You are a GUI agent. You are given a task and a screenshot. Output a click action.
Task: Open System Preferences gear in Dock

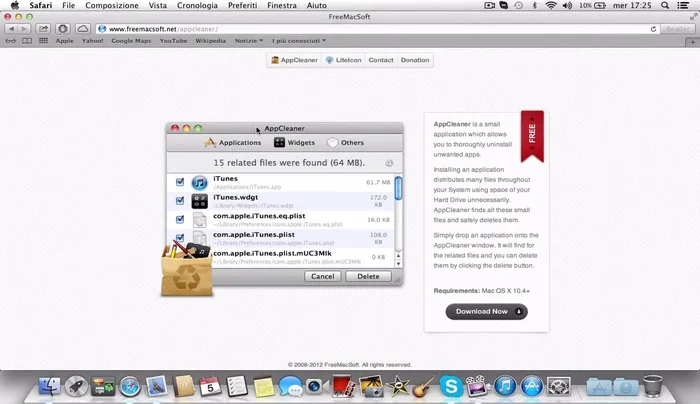click(558, 386)
